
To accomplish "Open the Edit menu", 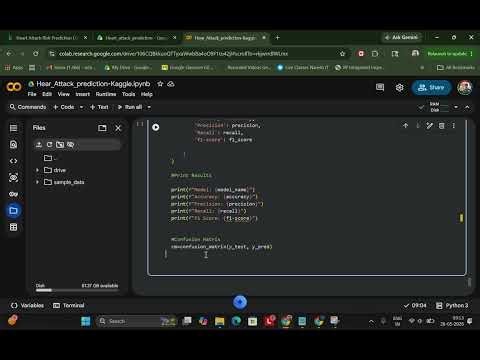I will (47, 94).
